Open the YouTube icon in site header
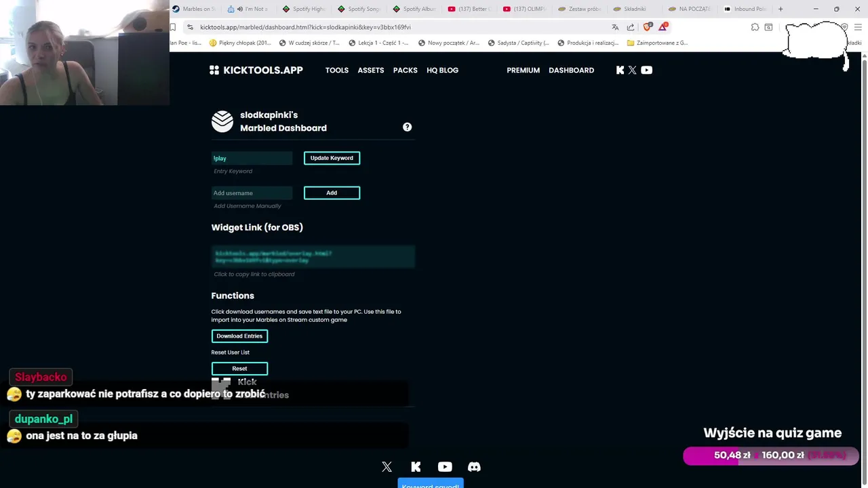 [x=646, y=70]
